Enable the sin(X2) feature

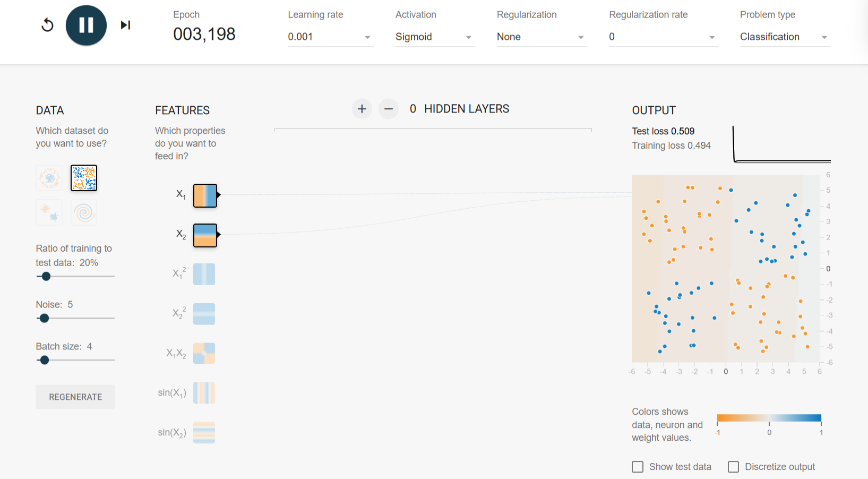pyautogui.click(x=204, y=432)
